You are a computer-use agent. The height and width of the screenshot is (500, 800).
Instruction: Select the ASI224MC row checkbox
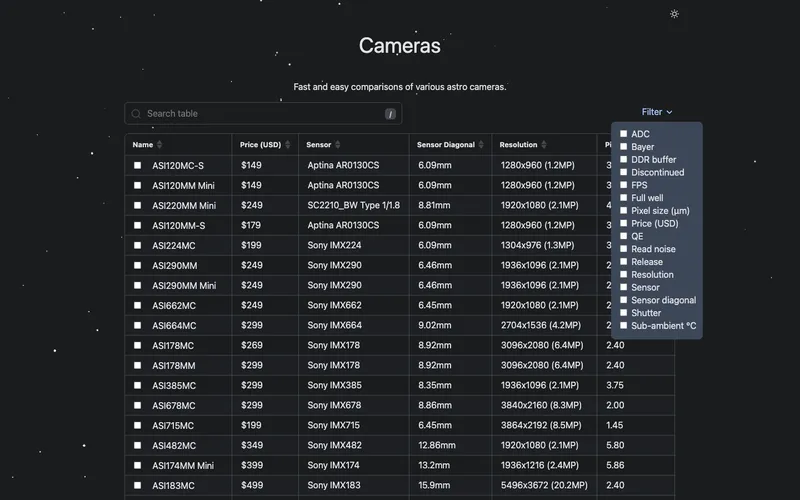137,245
